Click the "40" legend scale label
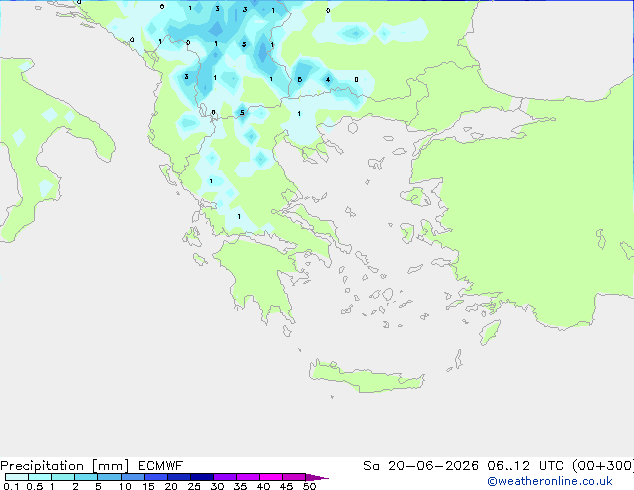Image resolution: width=634 pixels, height=490 pixels. tap(263, 486)
